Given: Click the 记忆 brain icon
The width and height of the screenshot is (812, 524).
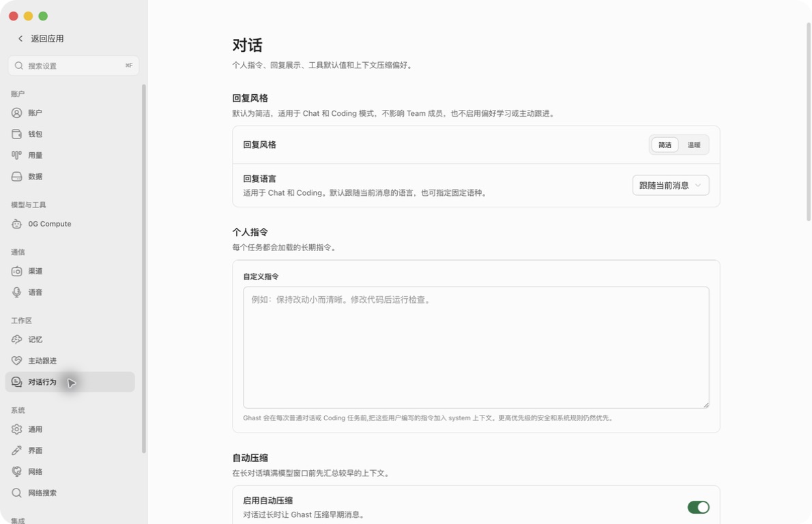Looking at the screenshot, I should pos(16,340).
